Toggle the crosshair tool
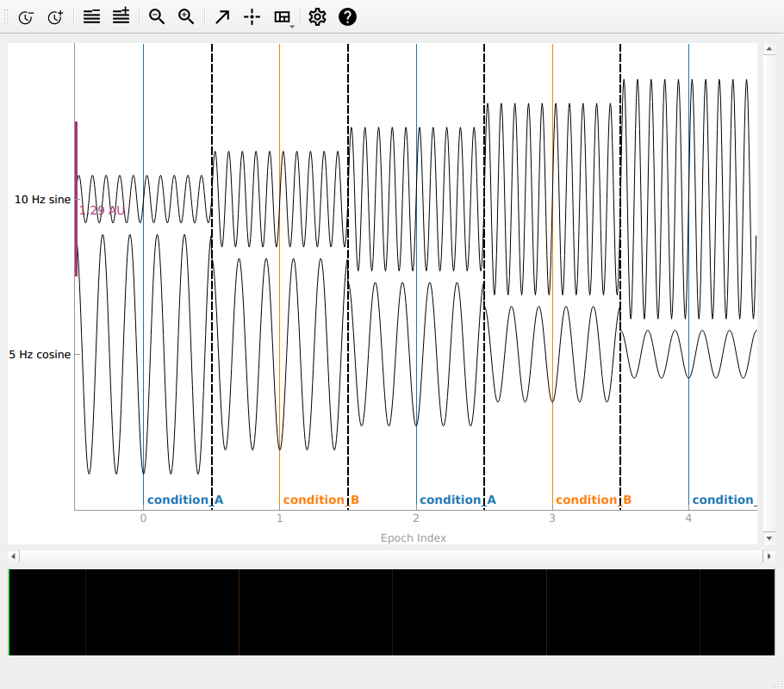This screenshot has height=689, width=784. point(252,16)
